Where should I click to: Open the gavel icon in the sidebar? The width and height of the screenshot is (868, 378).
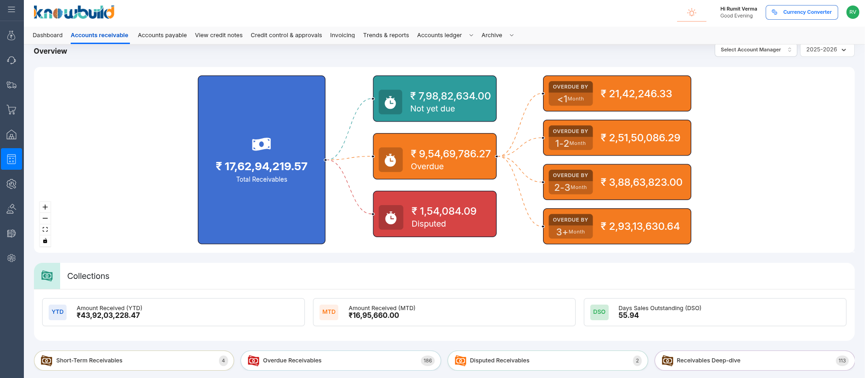pos(11,209)
